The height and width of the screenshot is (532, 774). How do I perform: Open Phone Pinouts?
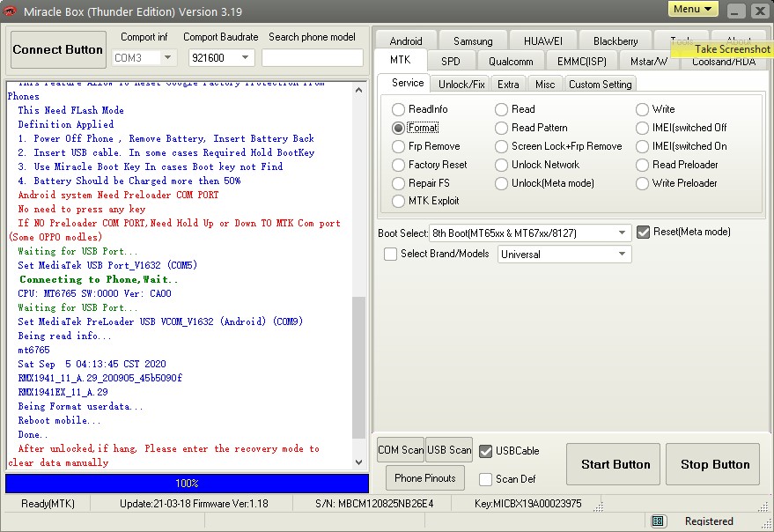click(x=425, y=477)
